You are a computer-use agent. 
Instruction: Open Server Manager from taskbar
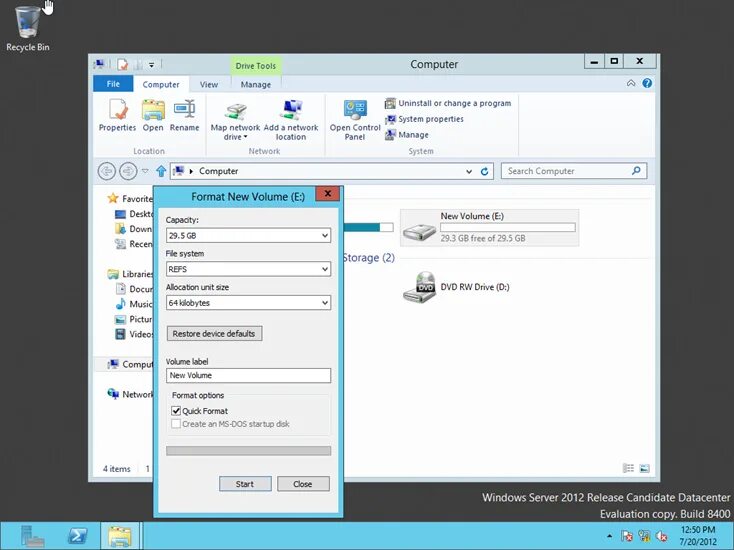tap(32, 536)
